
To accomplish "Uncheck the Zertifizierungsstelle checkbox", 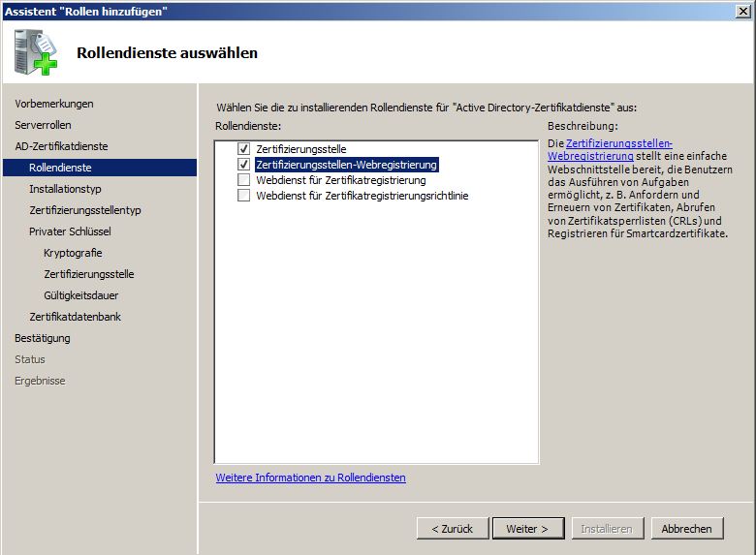I will click(243, 149).
